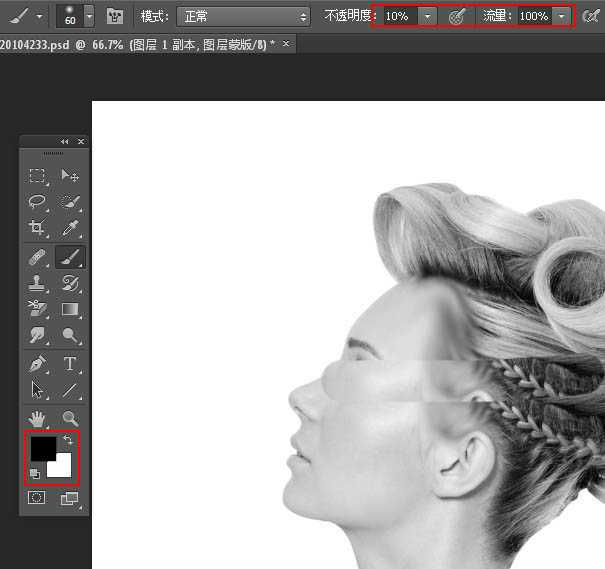Switch to the 20104233.psd document tab

pyautogui.click(x=140, y=45)
